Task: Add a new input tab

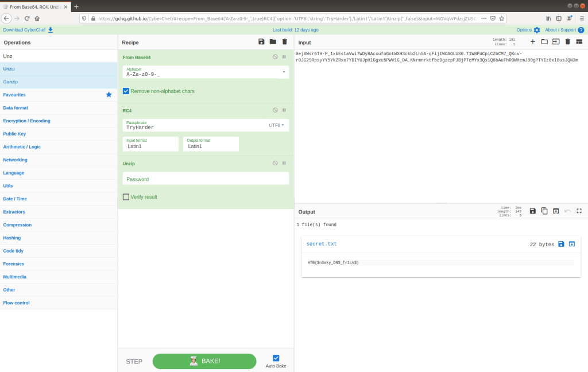Action: click(x=532, y=42)
